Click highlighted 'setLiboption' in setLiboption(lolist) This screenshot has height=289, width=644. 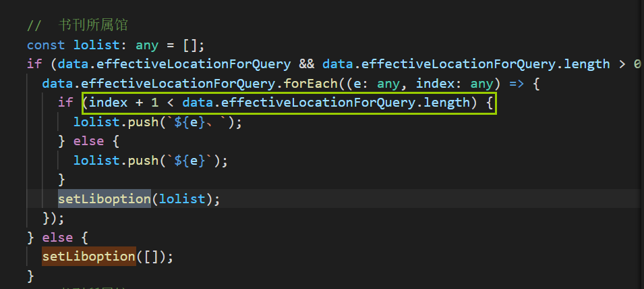coord(105,199)
